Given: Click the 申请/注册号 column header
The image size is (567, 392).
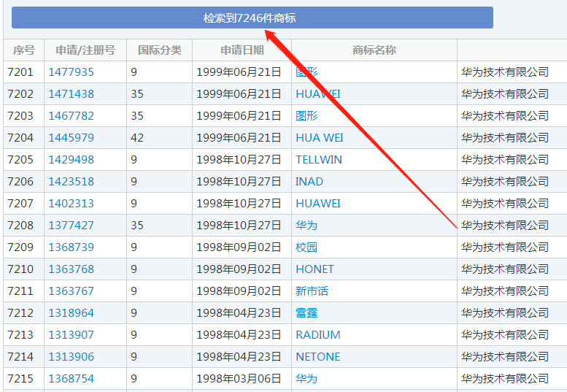Looking at the screenshot, I should click(85, 50).
